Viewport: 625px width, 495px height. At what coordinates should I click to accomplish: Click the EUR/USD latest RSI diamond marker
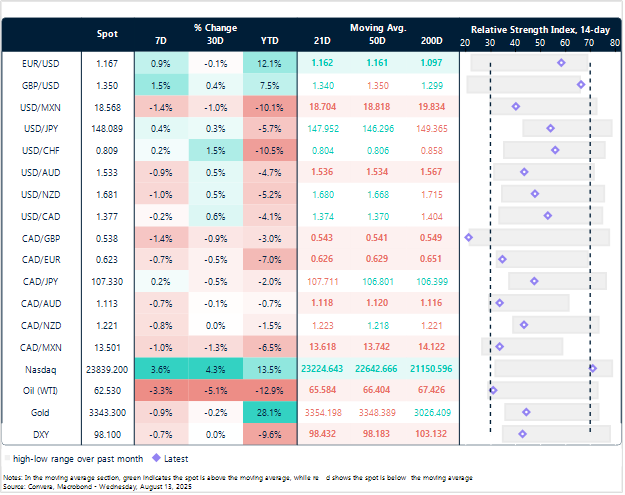[561, 63]
